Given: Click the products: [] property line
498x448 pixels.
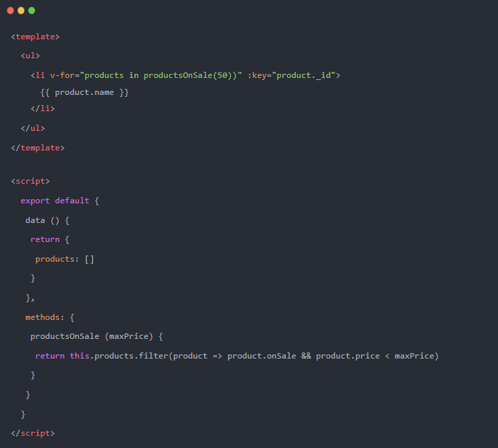Looking at the screenshot, I should [x=64, y=259].
